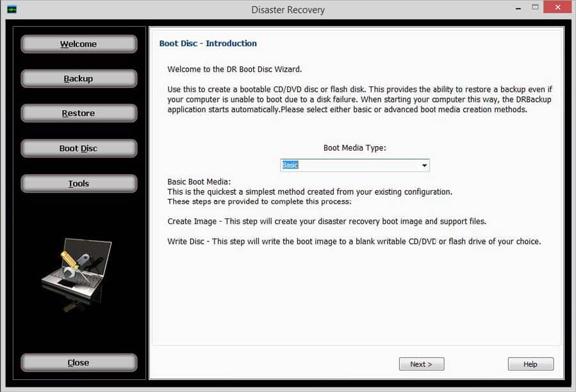The image size is (576, 392).
Task: Click the Boot Media Type label
Action: point(354,148)
